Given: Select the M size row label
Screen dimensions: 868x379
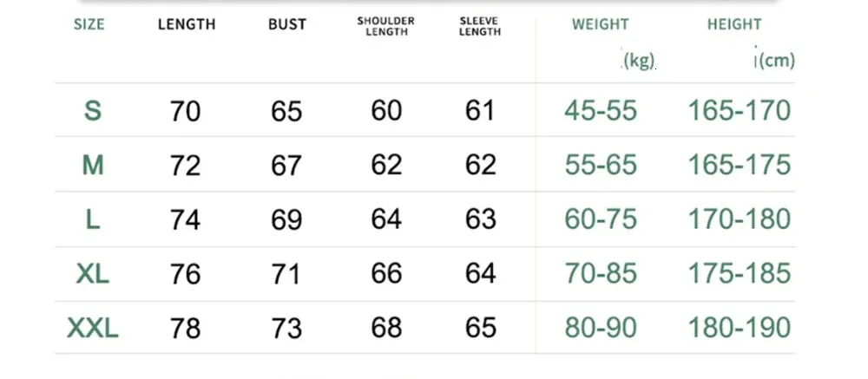Looking at the screenshot, I should click(x=93, y=165).
